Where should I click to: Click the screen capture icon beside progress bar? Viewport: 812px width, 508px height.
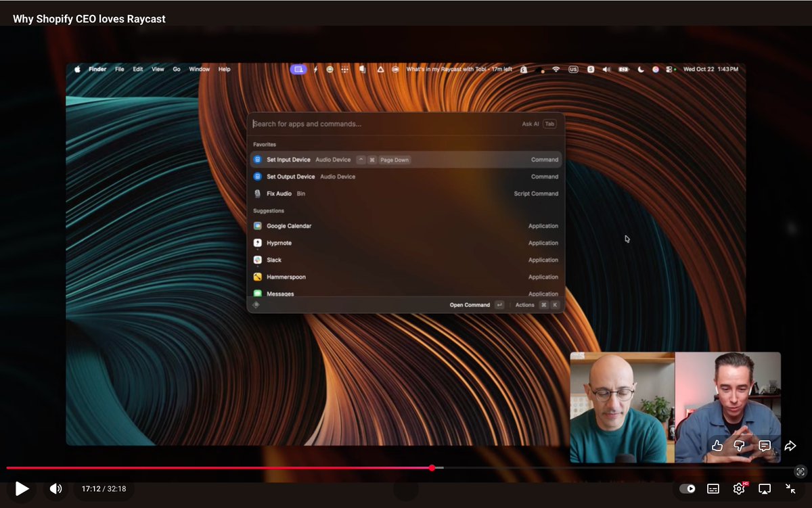pos(800,471)
